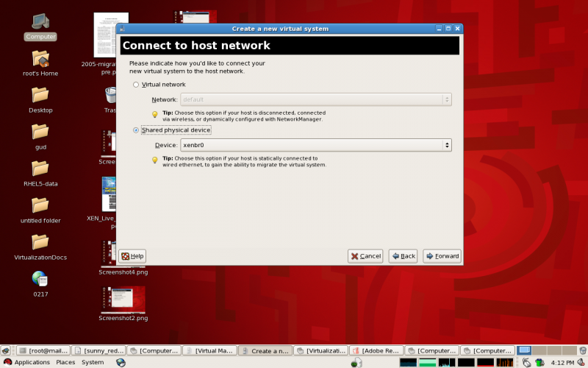The image size is (588, 368).
Task: Proceed with the Forward button
Action: [x=442, y=256]
